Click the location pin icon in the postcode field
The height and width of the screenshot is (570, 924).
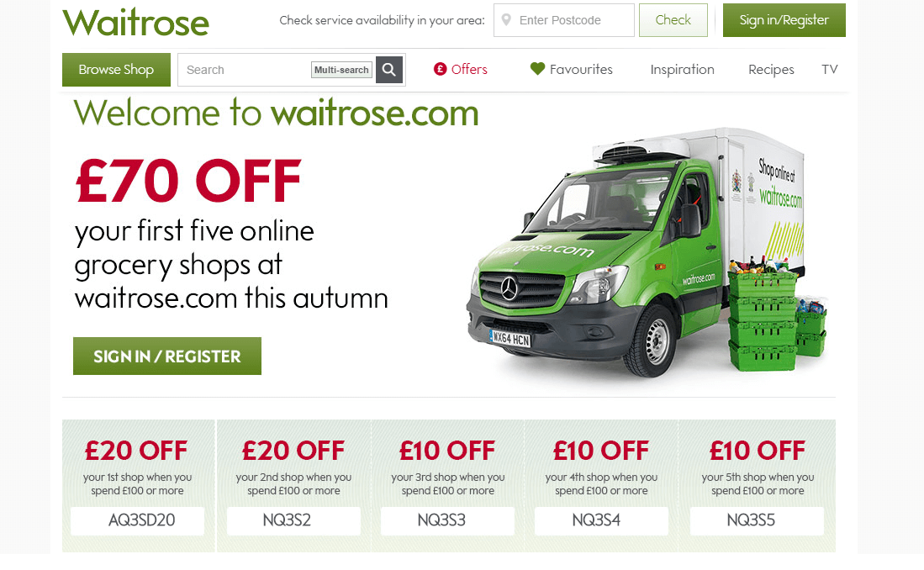(x=505, y=20)
